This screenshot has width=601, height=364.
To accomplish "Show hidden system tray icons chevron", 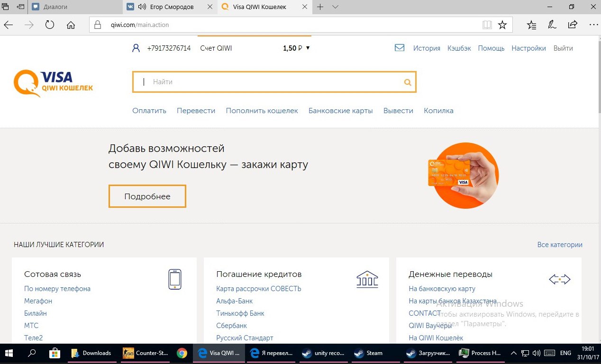I will pyautogui.click(x=513, y=353).
